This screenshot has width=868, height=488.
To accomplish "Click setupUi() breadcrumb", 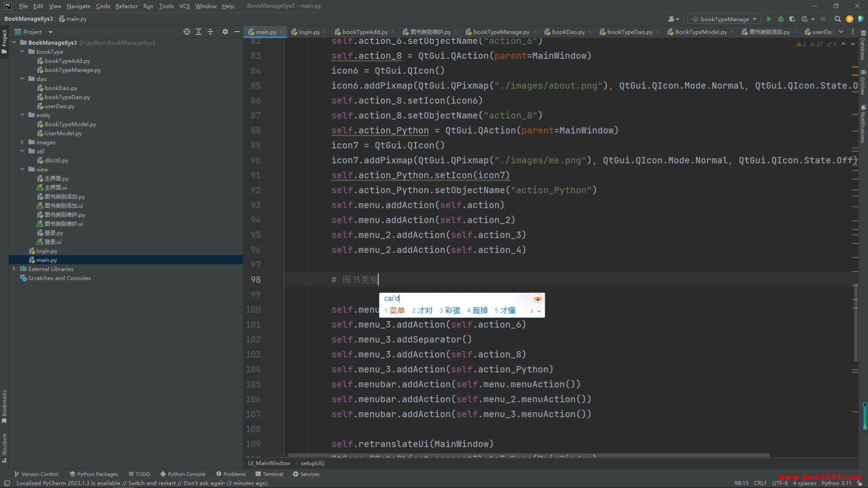I will pos(312,463).
